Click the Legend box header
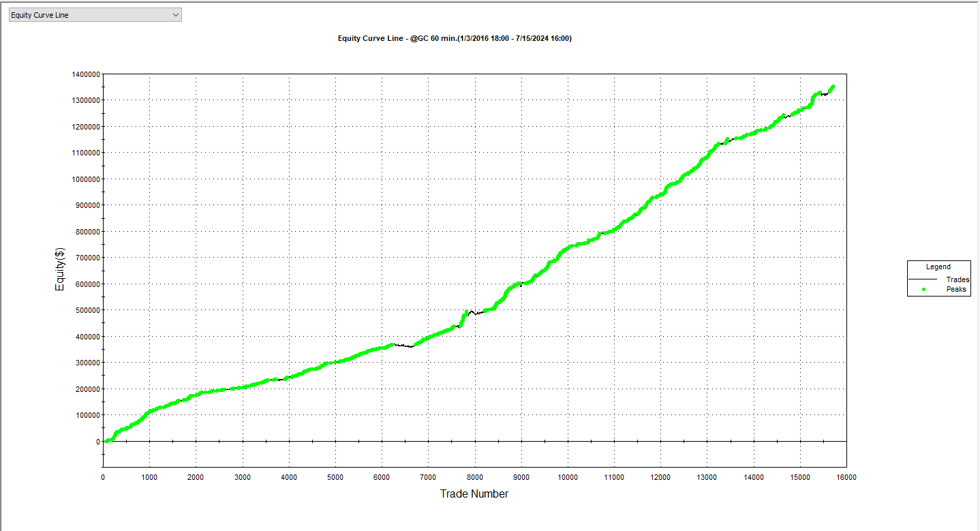980x531 pixels. tap(938, 267)
